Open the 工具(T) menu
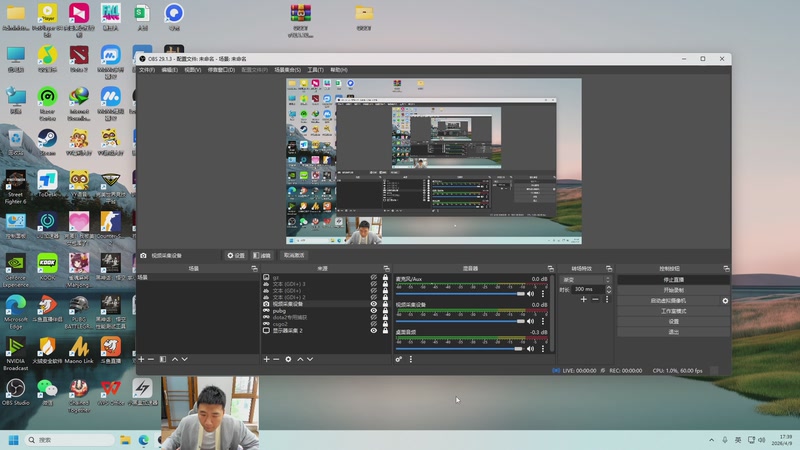Image resolution: width=800 pixels, height=450 pixels. point(315,70)
